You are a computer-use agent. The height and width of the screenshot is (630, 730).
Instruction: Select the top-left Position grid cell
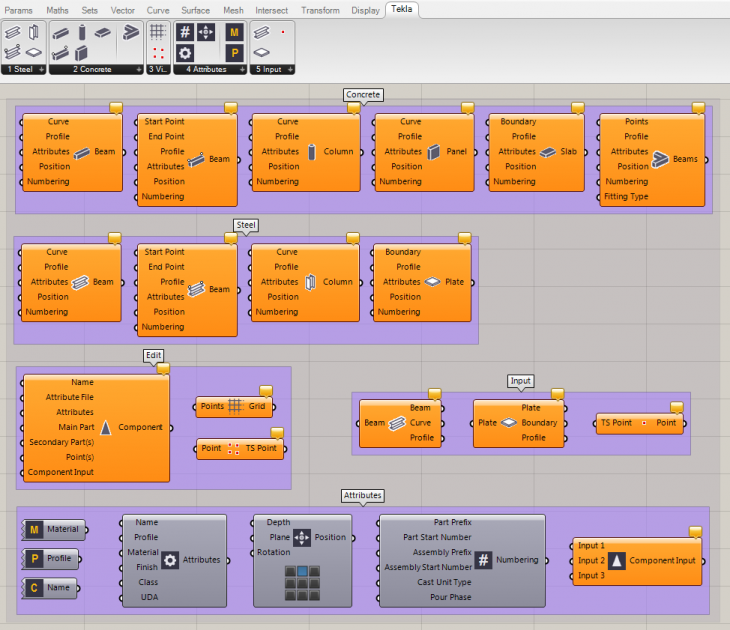[290, 571]
